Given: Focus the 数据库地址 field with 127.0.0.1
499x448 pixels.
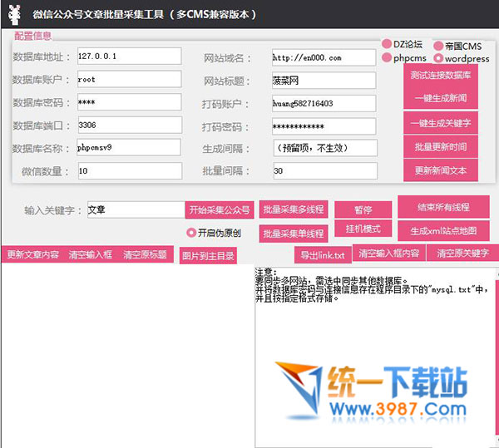Looking at the screenshot, I should (130, 57).
